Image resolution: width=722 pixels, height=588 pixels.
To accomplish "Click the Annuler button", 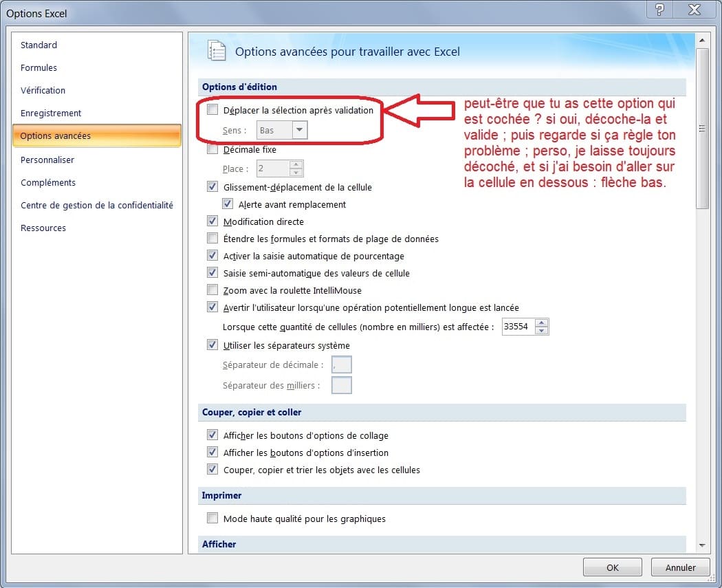I will (x=680, y=567).
